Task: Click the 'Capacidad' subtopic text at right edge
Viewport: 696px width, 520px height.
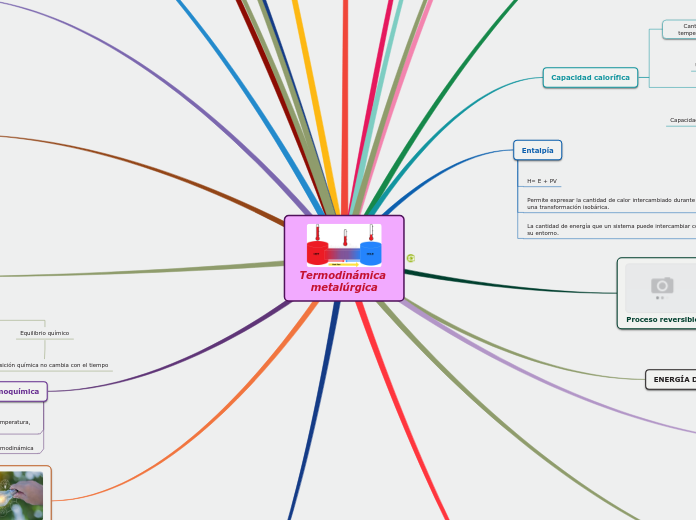Action: [x=683, y=120]
